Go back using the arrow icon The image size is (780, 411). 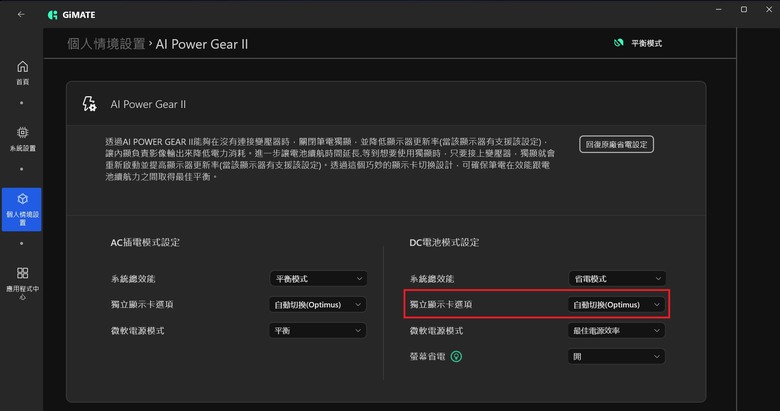click(x=21, y=14)
